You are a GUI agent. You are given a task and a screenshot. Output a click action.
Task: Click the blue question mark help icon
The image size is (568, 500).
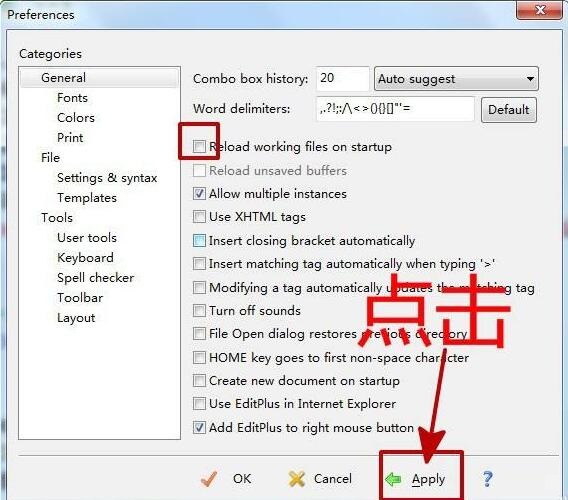488,479
